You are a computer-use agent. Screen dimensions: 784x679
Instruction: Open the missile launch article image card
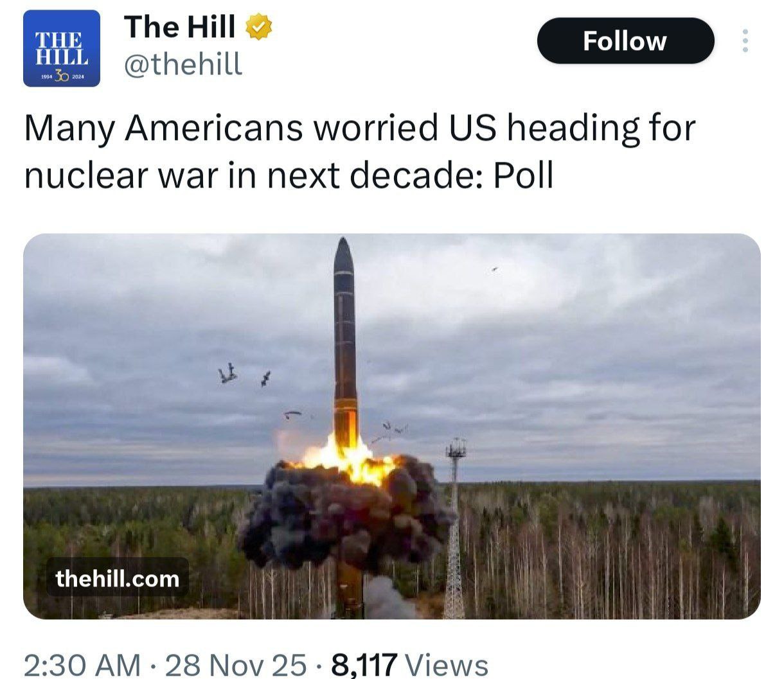pos(392,427)
